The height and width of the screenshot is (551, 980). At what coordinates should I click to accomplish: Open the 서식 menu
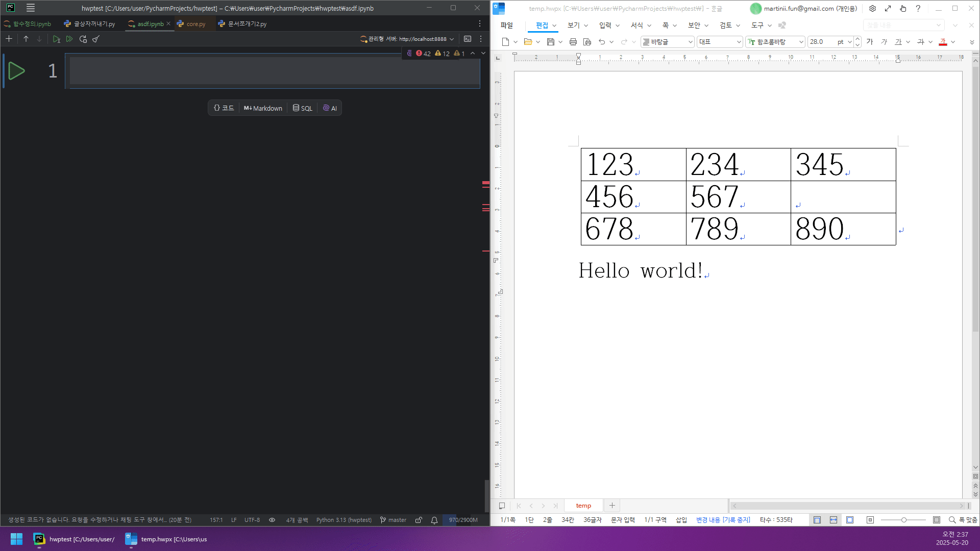coord(636,25)
